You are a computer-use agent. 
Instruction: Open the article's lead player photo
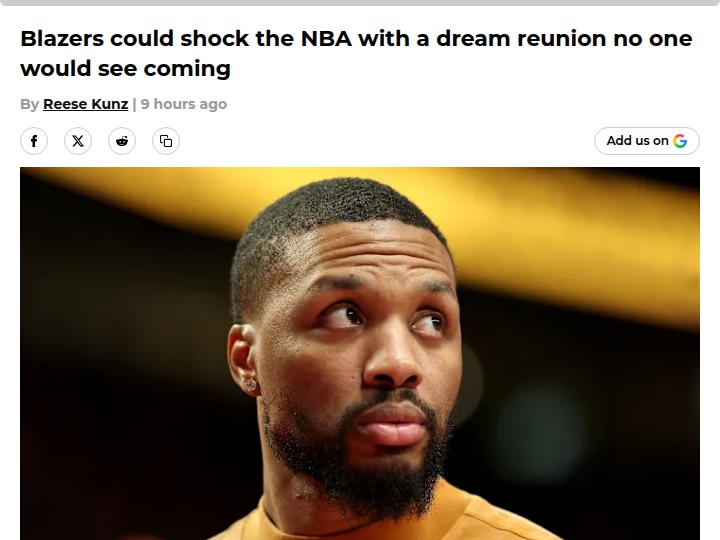pos(360,354)
